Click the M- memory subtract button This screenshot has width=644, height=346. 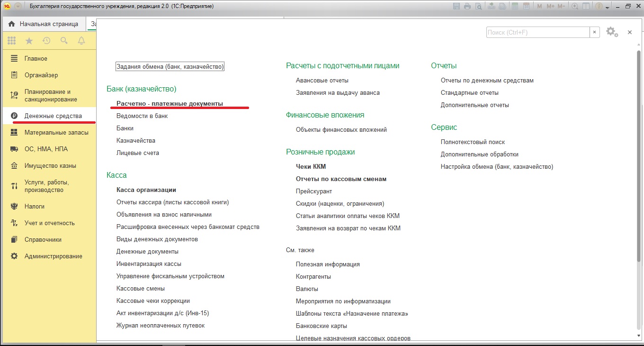click(561, 7)
